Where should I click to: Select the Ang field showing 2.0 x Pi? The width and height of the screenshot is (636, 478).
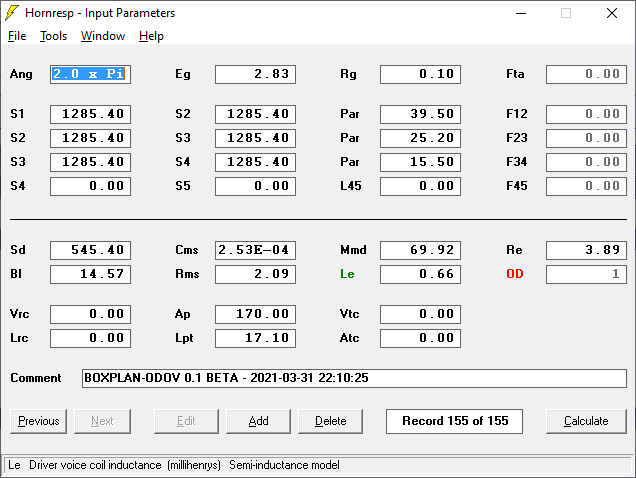(90, 74)
